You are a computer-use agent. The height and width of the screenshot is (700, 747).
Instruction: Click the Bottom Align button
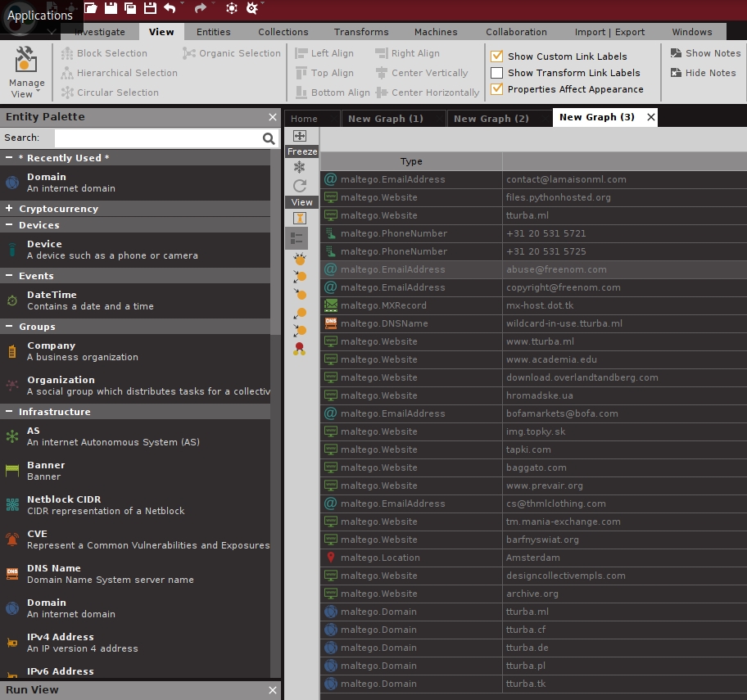click(333, 93)
